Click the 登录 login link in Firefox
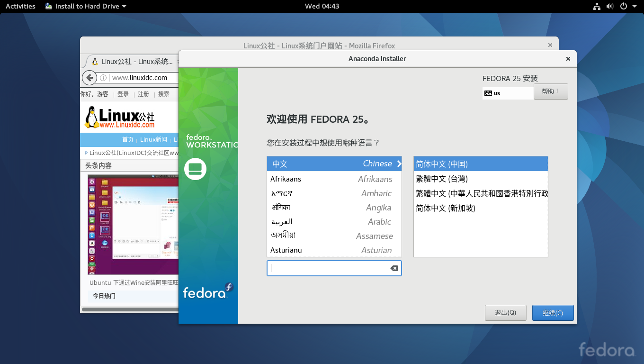644x364 pixels. click(x=123, y=94)
